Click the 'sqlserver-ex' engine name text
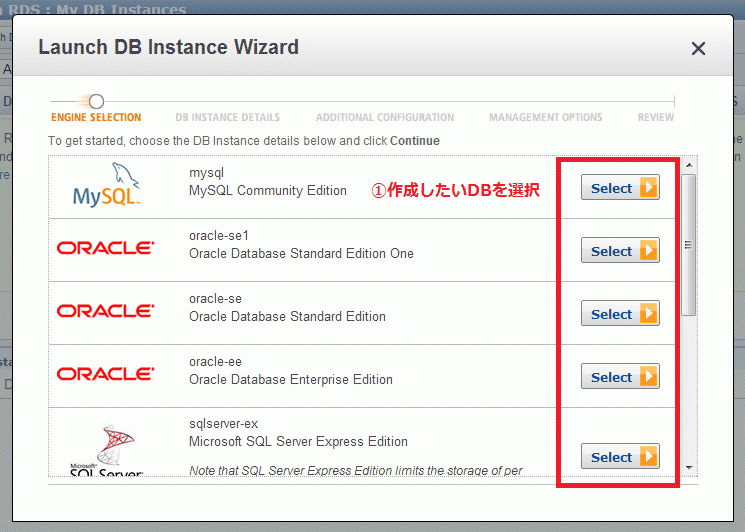Image resolution: width=745 pixels, height=532 pixels. pyautogui.click(x=224, y=424)
